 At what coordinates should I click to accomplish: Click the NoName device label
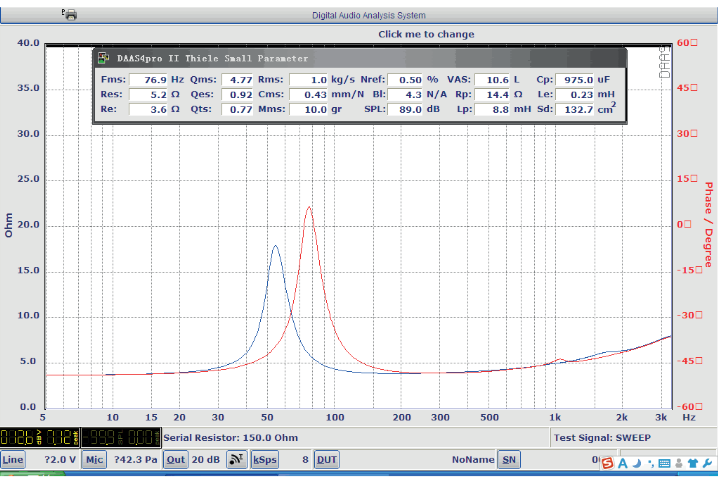[x=473, y=459]
